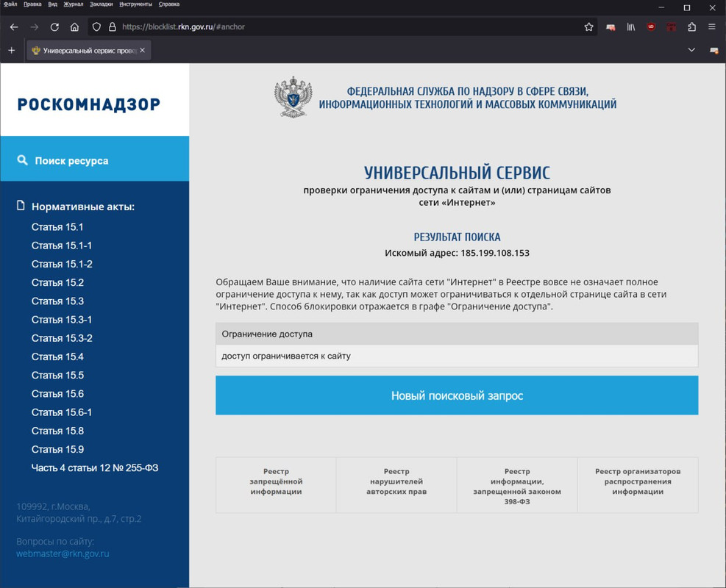
Task: Open Статья 15.1-1 link
Action: pyautogui.click(x=62, y=245)
